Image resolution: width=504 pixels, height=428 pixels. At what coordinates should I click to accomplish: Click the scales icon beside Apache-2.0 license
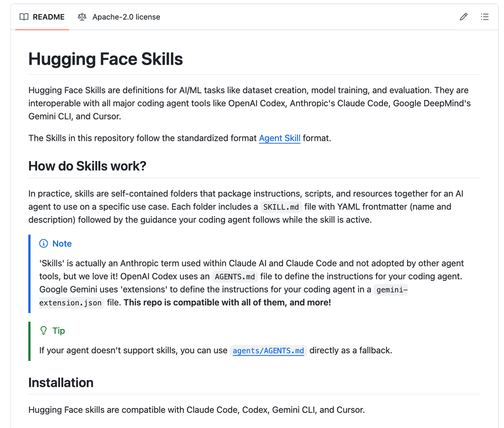(82, 17)
